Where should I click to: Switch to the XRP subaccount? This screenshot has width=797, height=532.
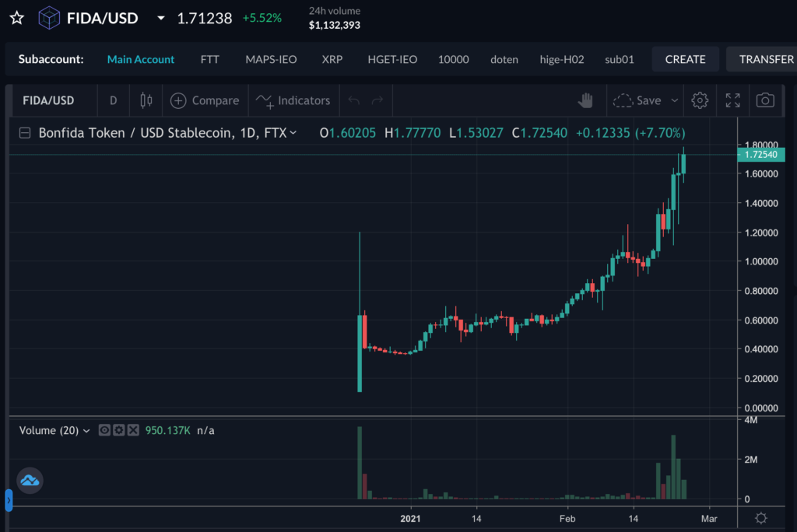click(332, 59)
